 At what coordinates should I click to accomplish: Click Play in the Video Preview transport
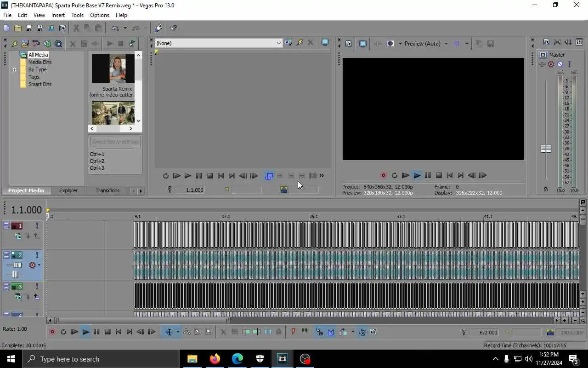pos(417,176)
